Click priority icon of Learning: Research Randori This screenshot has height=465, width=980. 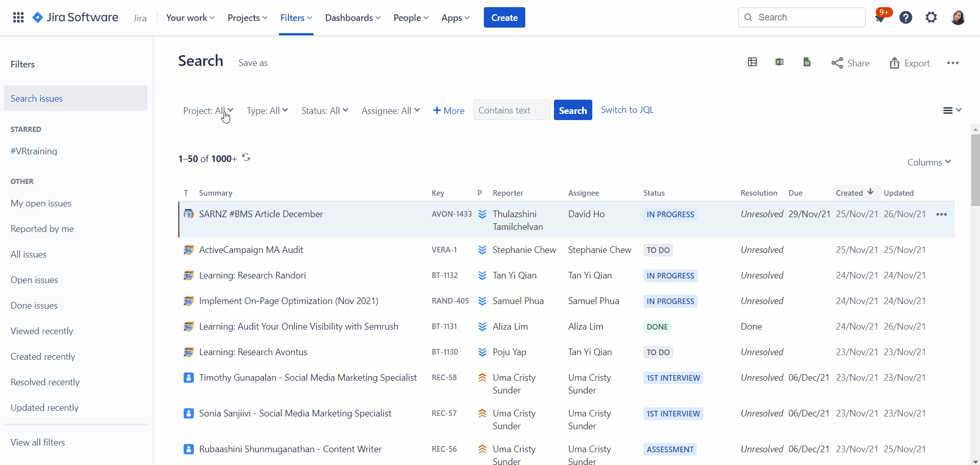[x=482, y=275]
